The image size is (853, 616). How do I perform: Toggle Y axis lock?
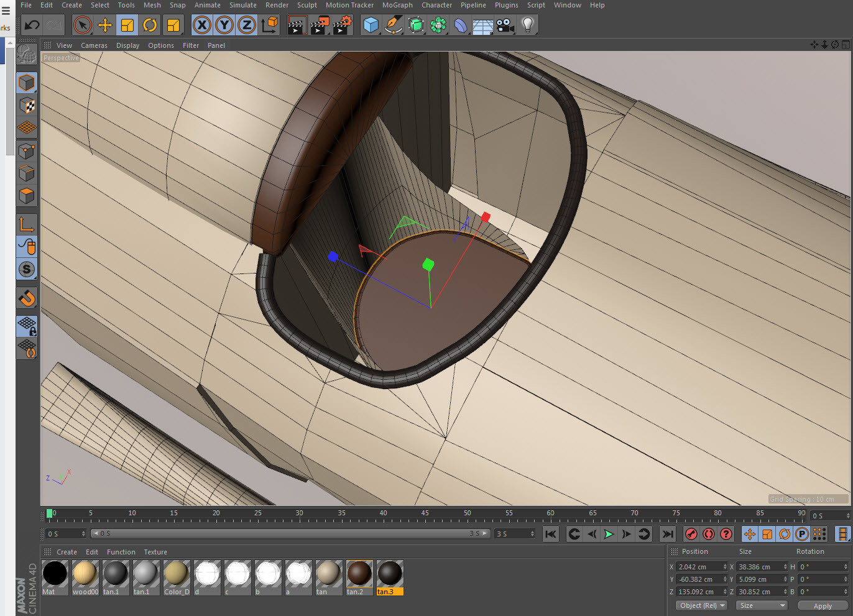pos(224,25)
